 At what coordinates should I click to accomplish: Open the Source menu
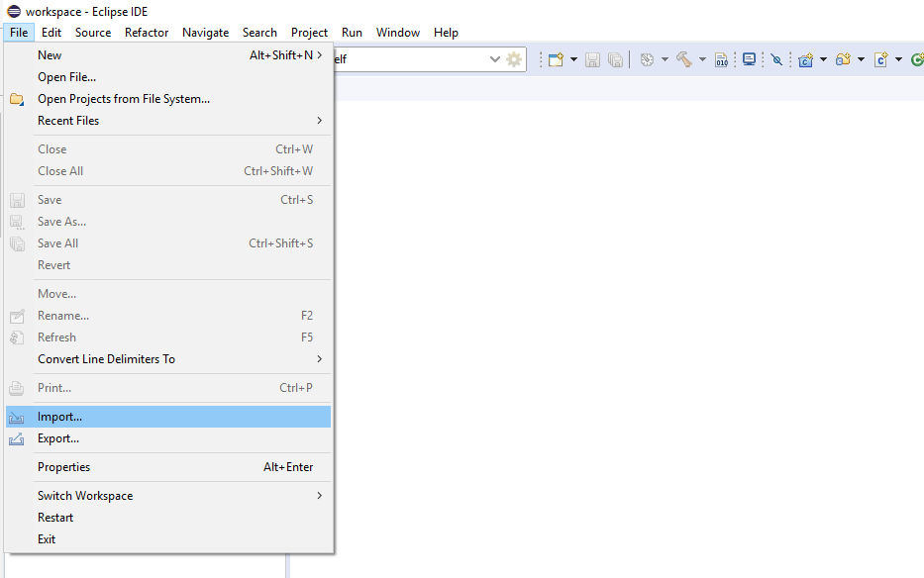[93, 33]
